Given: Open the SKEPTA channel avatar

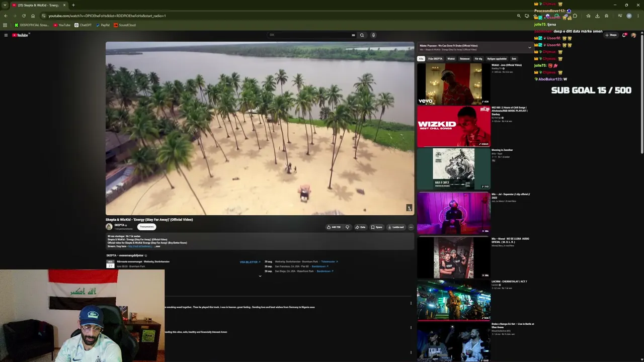Looking at the screenshot, I should point(109,227).
